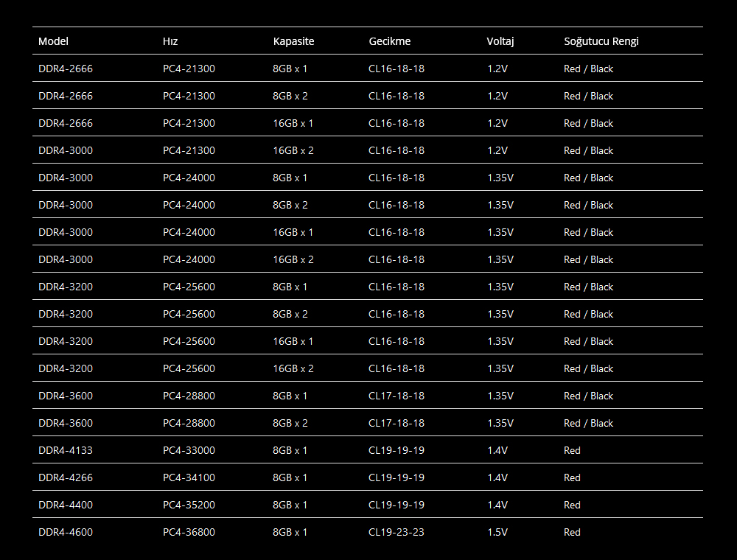Click CL19-19-19 in the DDR4-4266 row

(x=397, y=477)
